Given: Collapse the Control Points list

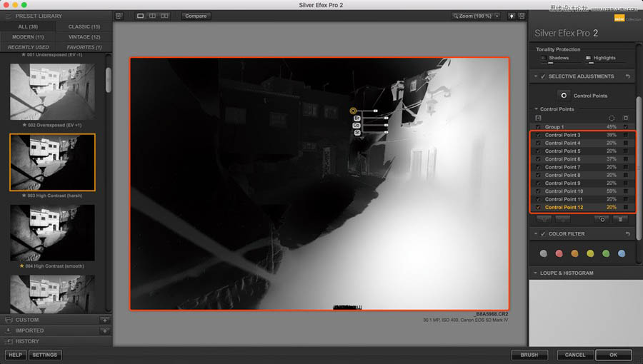Looking at the screenshot, I should point(536,109).
